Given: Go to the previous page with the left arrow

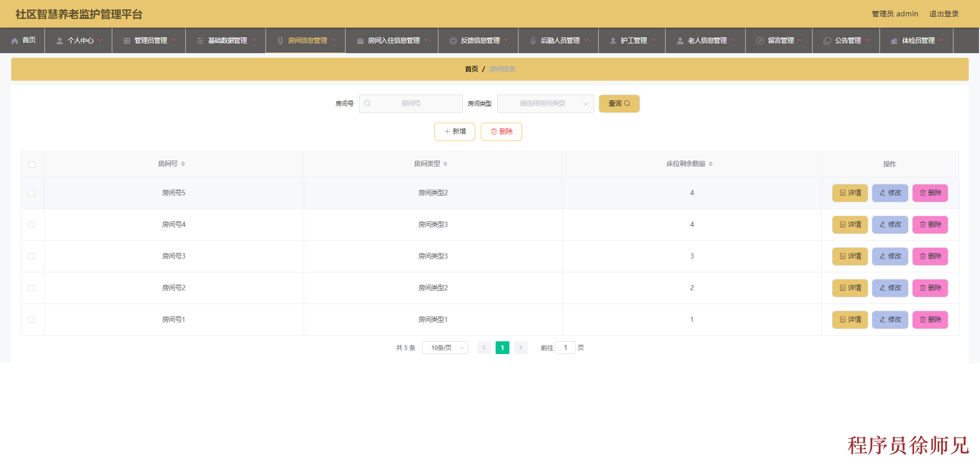Looking at the screenshot, I should (484, 348).
